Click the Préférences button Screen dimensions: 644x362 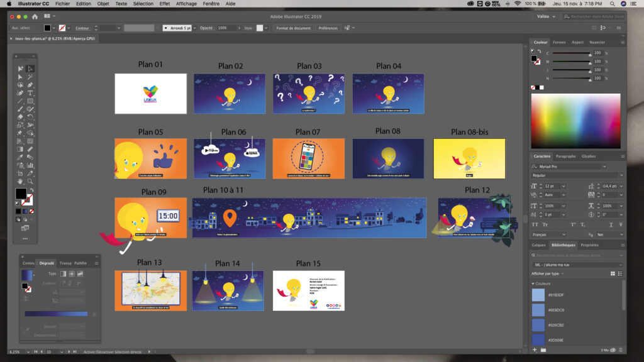[328, 28]
